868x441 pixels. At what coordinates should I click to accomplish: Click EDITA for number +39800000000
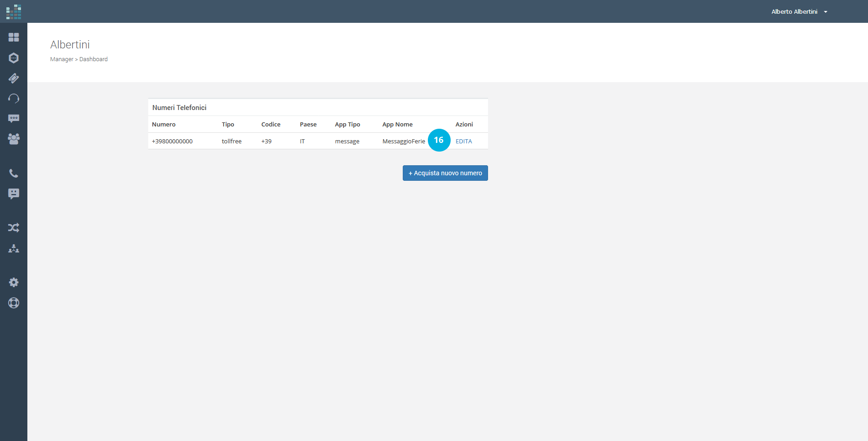pyautogui.click(x=464, y=141)
